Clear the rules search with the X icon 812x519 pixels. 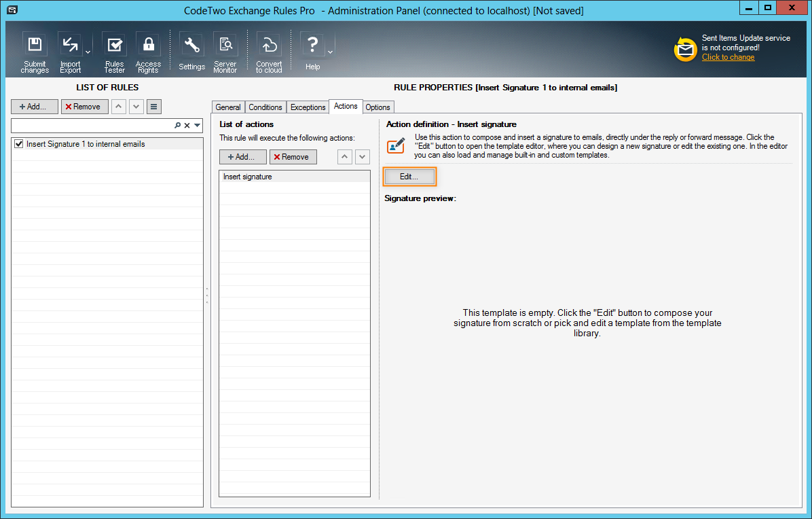(187, 126)
